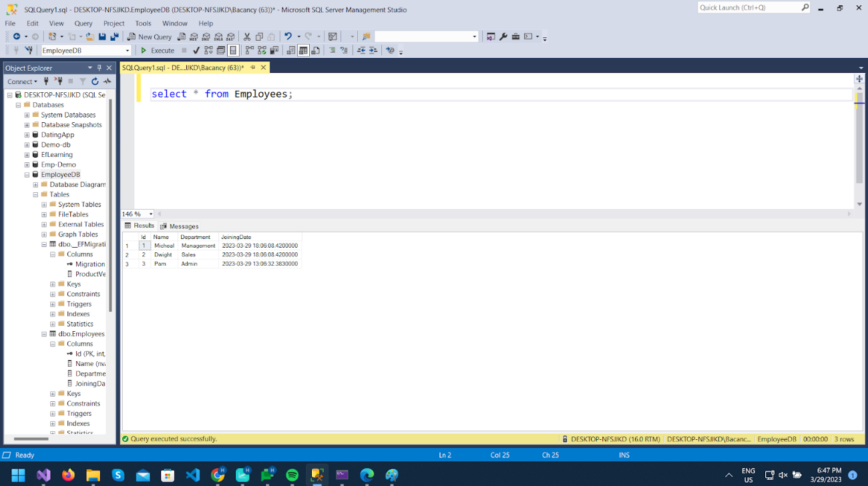This screenshot has width=868, height=486.
Task: Click the Comment Out Selected Lines icon
Action: point(332,50)
